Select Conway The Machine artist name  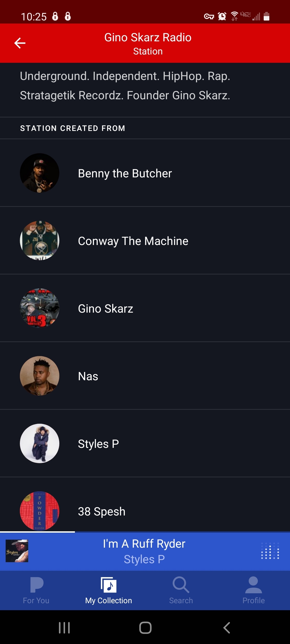(133, 241)
